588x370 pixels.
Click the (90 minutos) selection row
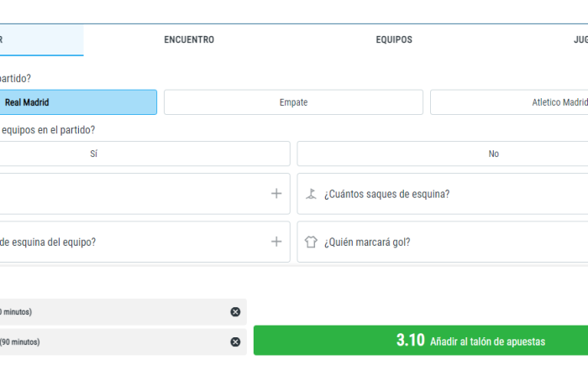click(x=123, y=342)
